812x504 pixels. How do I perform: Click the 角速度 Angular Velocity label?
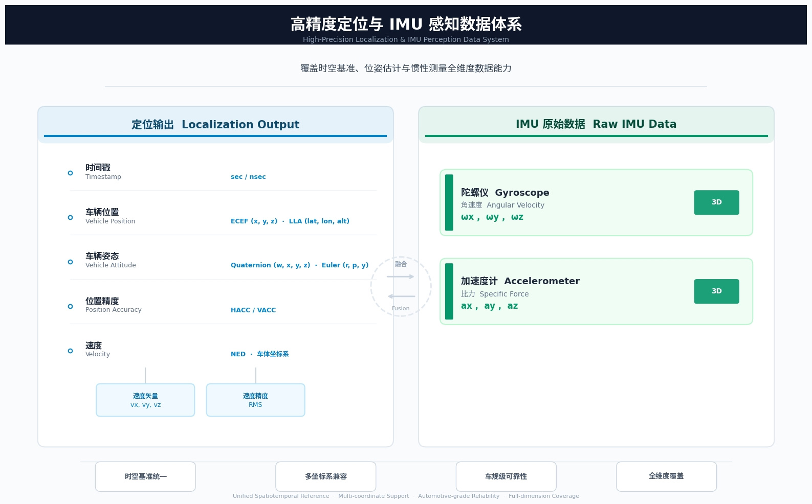502,205
